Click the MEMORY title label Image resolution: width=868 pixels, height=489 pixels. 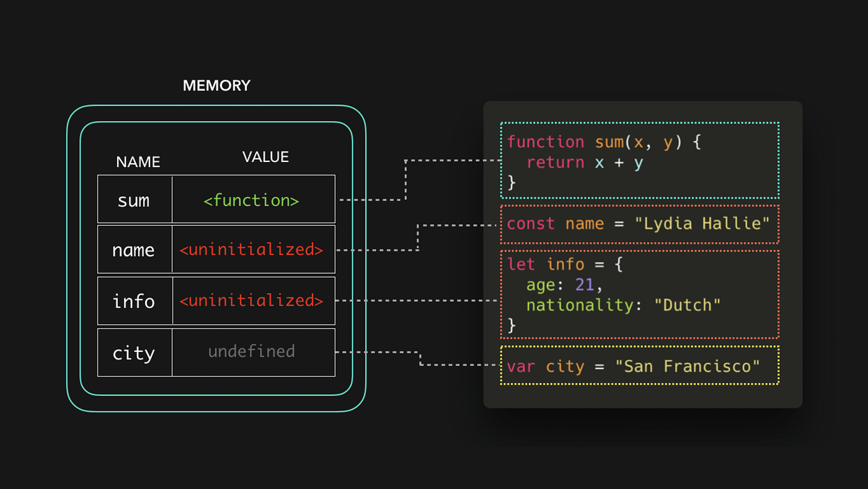pyautogui.click(x=216, y=85)
